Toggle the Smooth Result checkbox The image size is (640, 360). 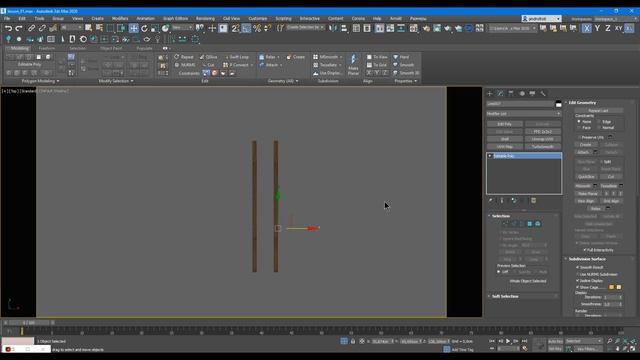coord(578,267)
